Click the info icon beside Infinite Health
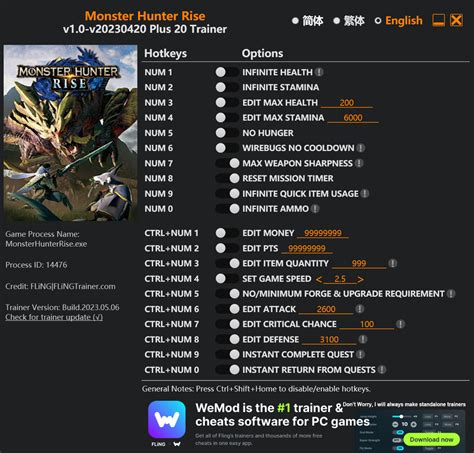 click(319, 72)
